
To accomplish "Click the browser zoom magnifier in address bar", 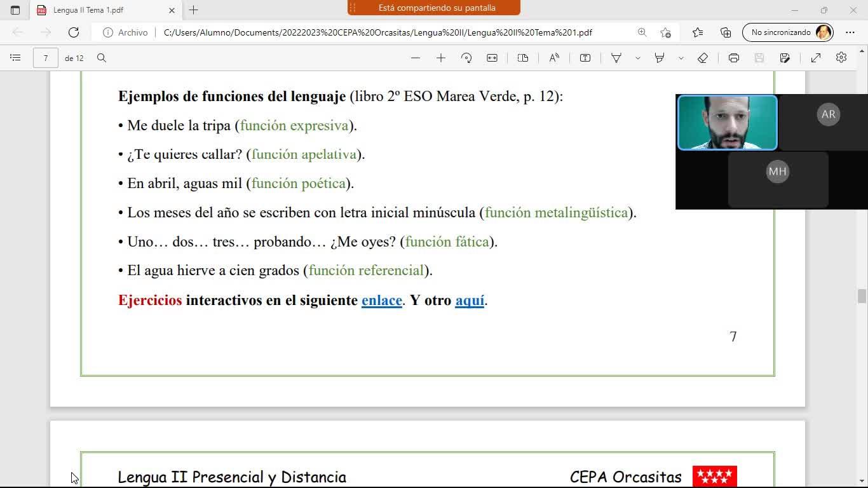I will [642, 32].
